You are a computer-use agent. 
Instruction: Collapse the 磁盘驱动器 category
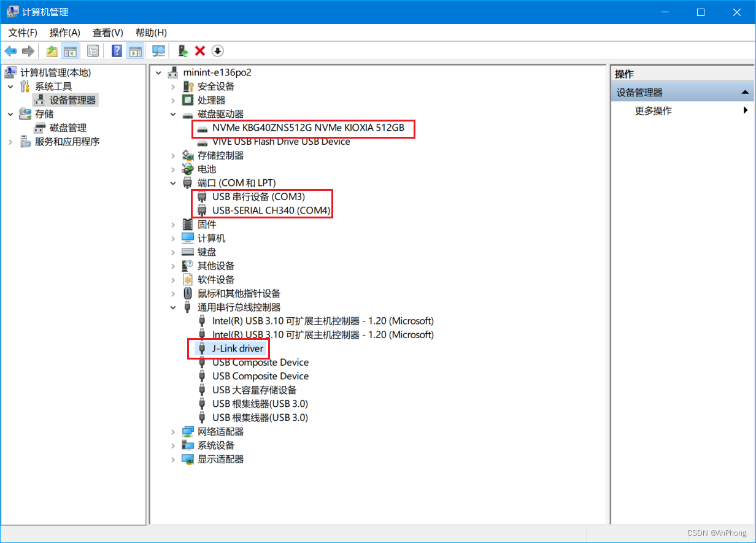[174, 114]
